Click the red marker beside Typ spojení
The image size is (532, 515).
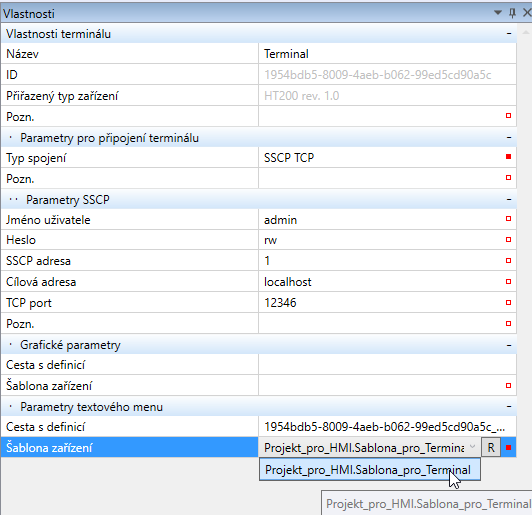click(x=508, y=156)
